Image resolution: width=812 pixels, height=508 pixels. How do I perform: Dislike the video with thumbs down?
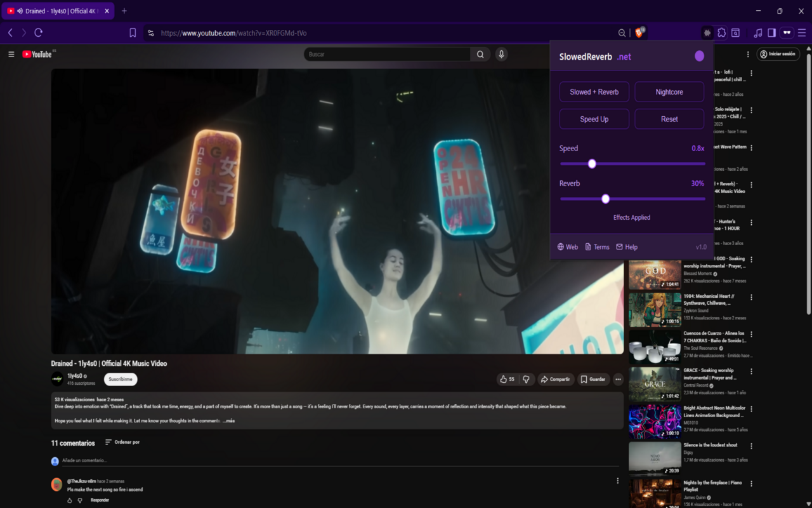click(x=526, y=379)
